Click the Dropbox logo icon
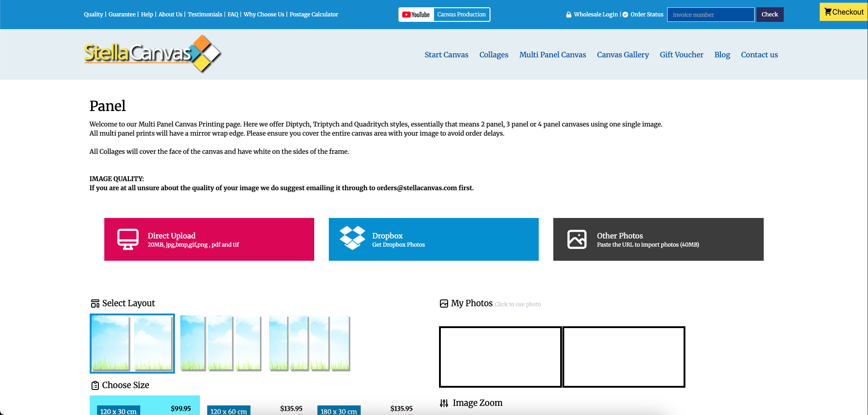Screen dimensions: 868x415 pos(352,238)
